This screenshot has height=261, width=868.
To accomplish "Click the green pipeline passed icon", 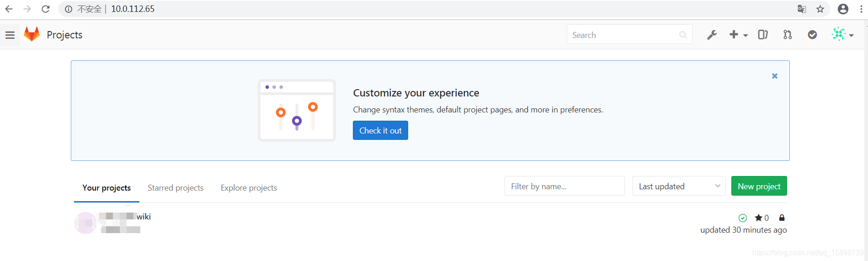I will tap(743, 218).
